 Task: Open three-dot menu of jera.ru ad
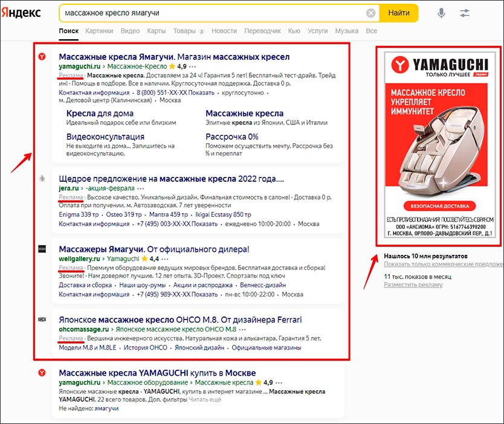tap(140, 188)
